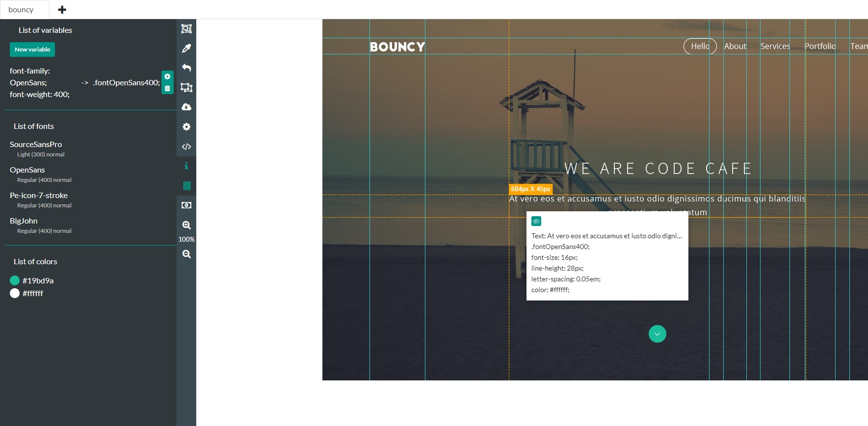Open the Services nav link
The height and width of the screenshot is (426, 868).
[x=775, y=46]
